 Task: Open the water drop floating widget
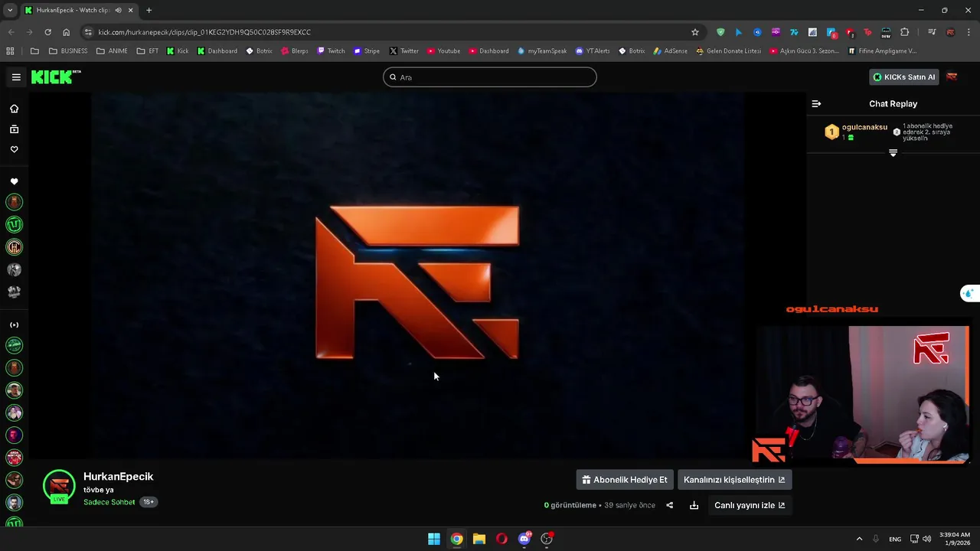969,293
